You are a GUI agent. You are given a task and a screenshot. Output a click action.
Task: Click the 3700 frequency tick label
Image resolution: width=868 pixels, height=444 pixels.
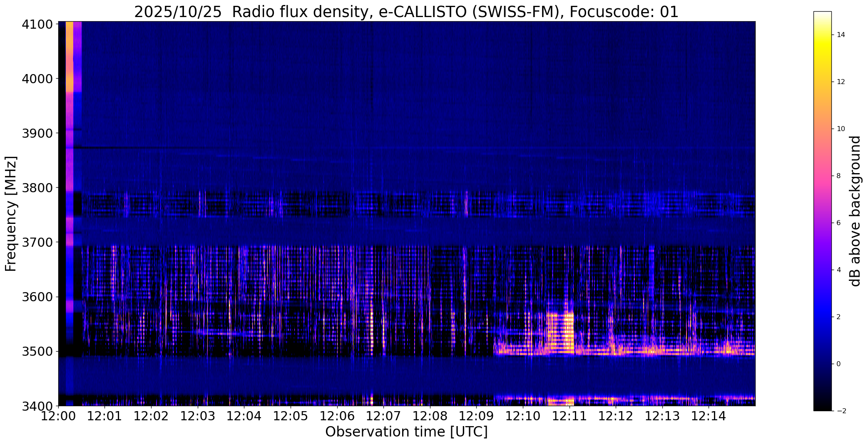[37, 242]
